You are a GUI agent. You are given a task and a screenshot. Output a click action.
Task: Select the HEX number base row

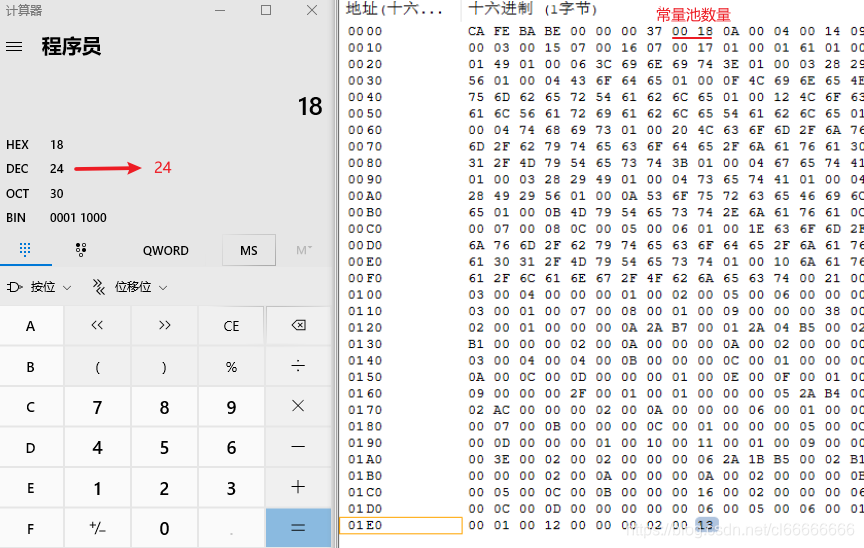165,145
